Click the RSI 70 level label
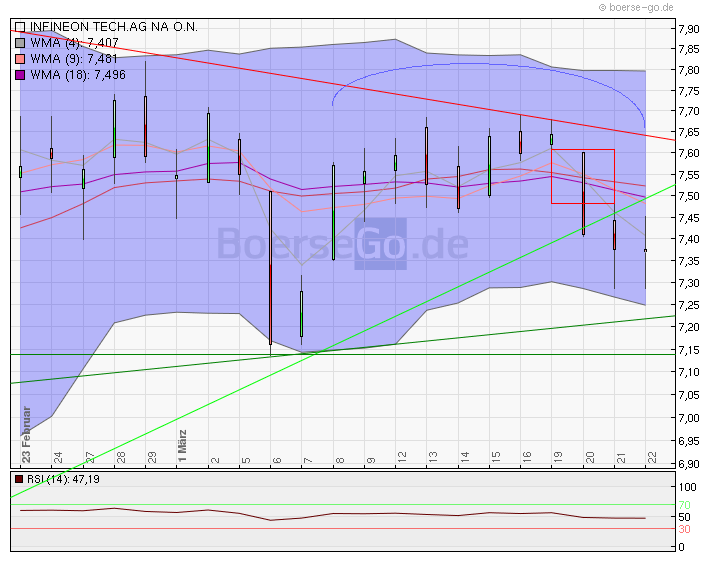The width and height of the screenshot is (720, 561). coord(685,505)
